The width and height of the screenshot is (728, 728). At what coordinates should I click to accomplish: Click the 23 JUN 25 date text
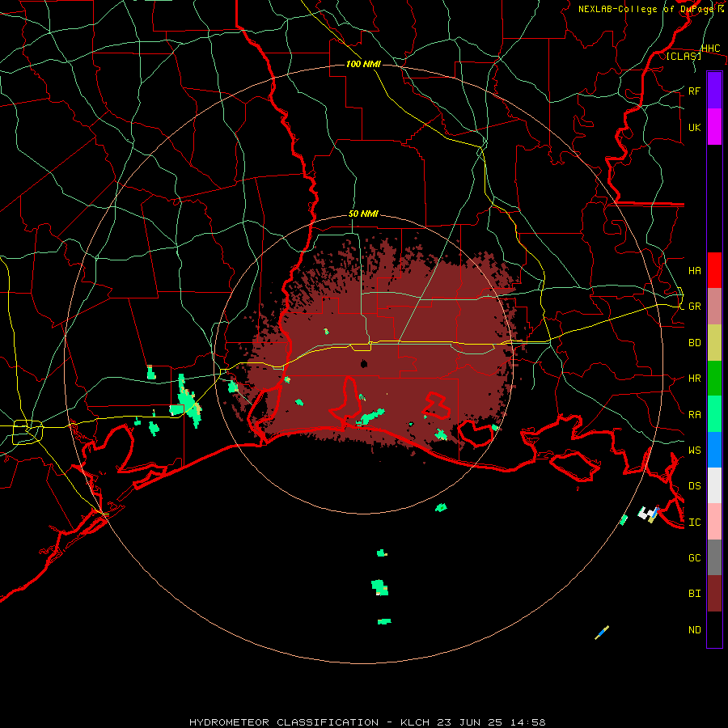469,722
